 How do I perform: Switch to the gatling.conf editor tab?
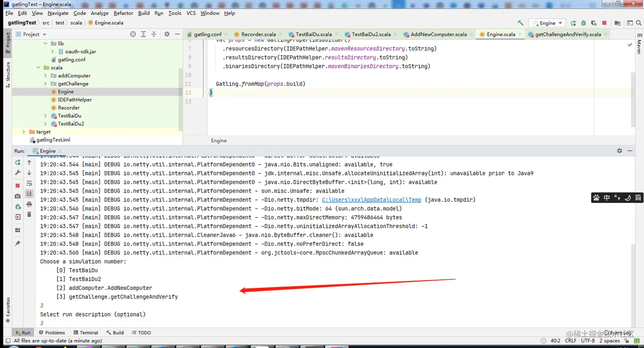[x=207, y=35]
